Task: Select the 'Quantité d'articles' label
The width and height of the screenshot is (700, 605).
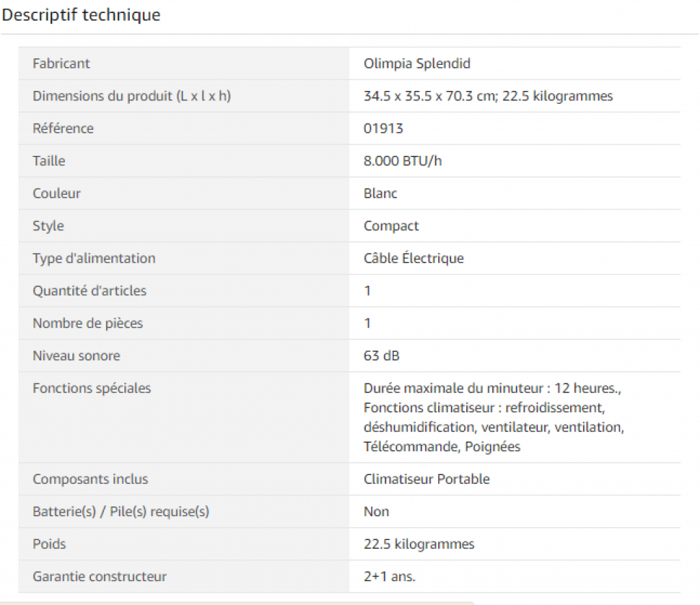Action: click(90, 291)
